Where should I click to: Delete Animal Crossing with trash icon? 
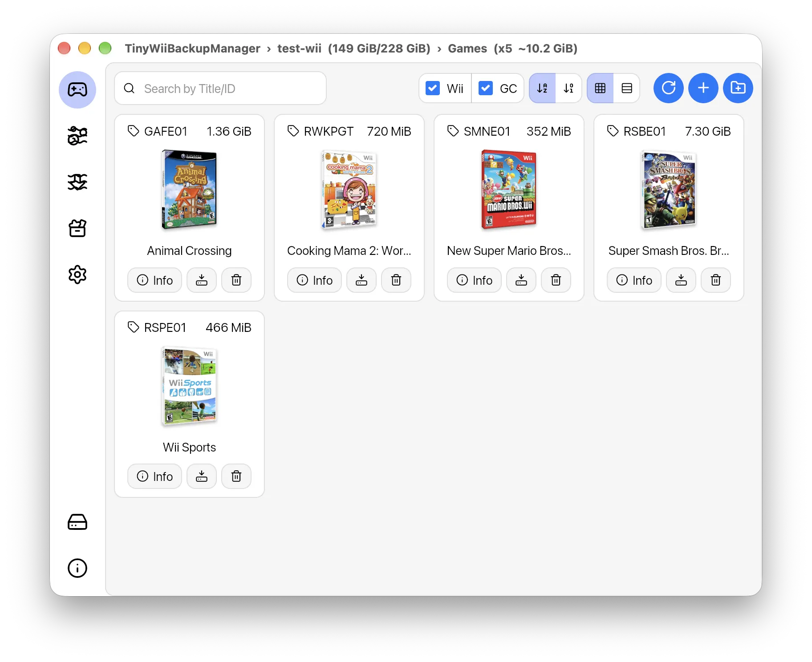236,280
